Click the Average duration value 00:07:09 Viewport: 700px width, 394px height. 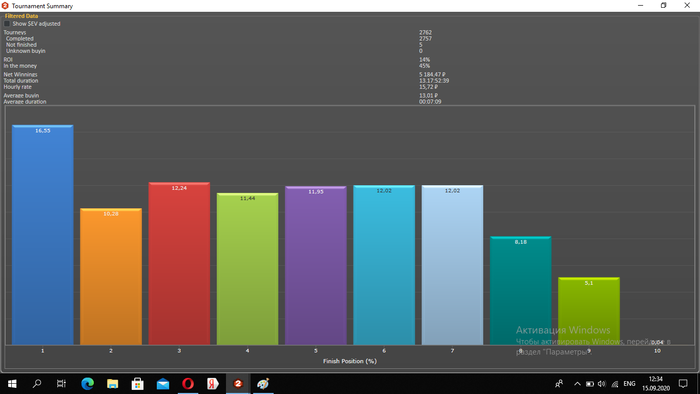(430, 102)
